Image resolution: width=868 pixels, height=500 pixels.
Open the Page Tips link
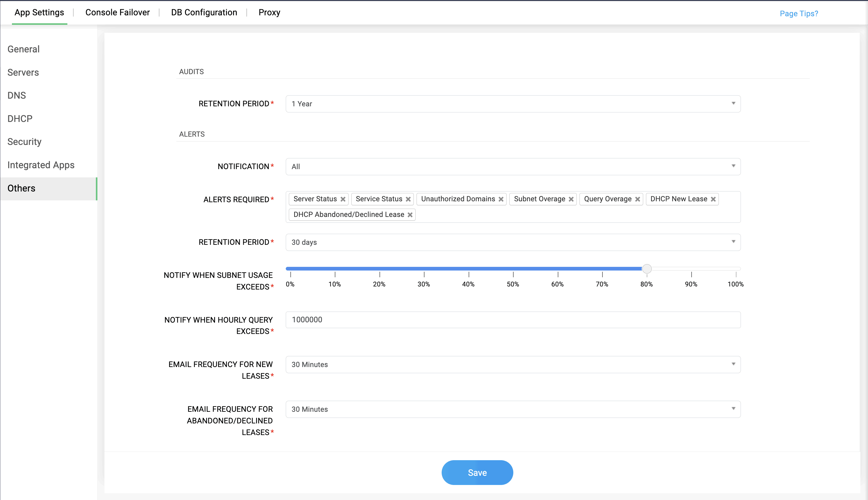[x=799, y=13]
